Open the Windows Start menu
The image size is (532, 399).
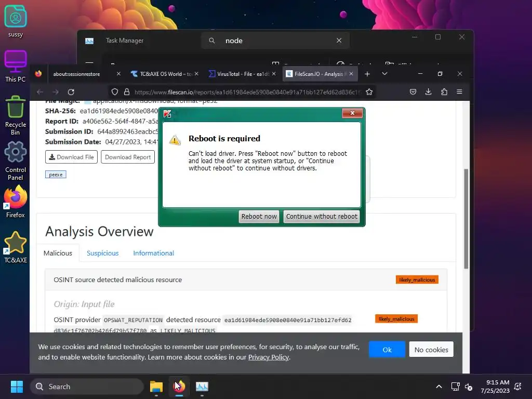click(x=17, y=387)
